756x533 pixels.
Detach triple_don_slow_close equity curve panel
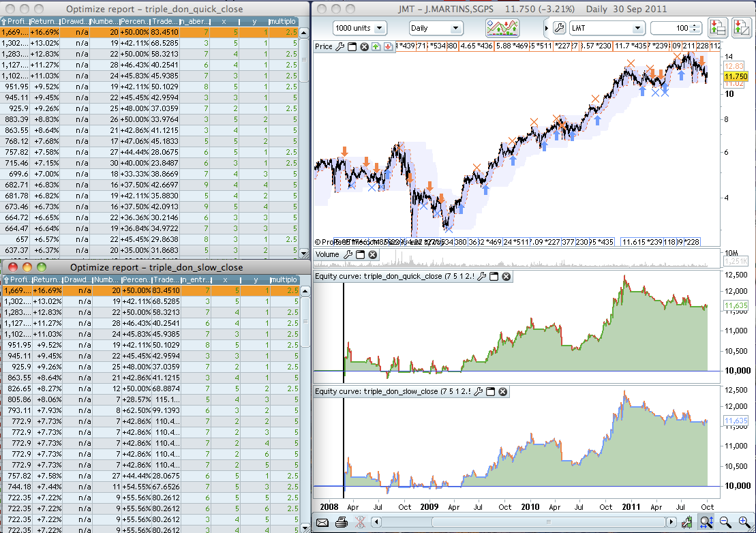(x=490, y=391)
